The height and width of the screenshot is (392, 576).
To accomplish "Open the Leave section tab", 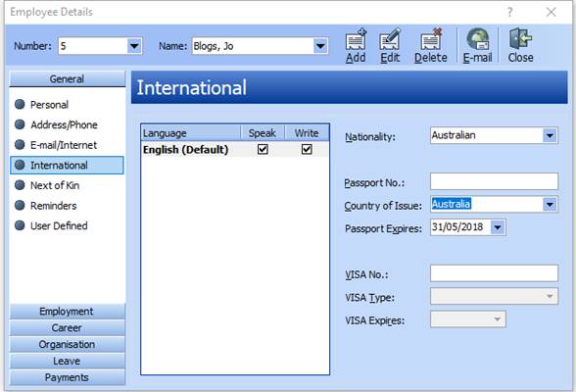I will point(68,361).
